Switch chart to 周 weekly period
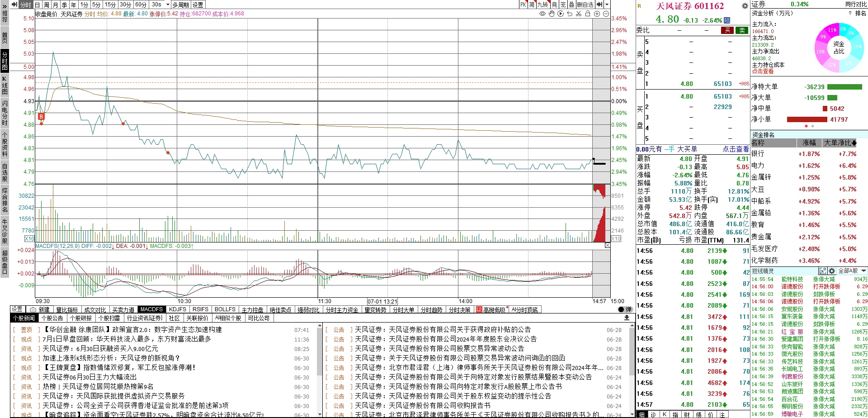 coord(47,5)
